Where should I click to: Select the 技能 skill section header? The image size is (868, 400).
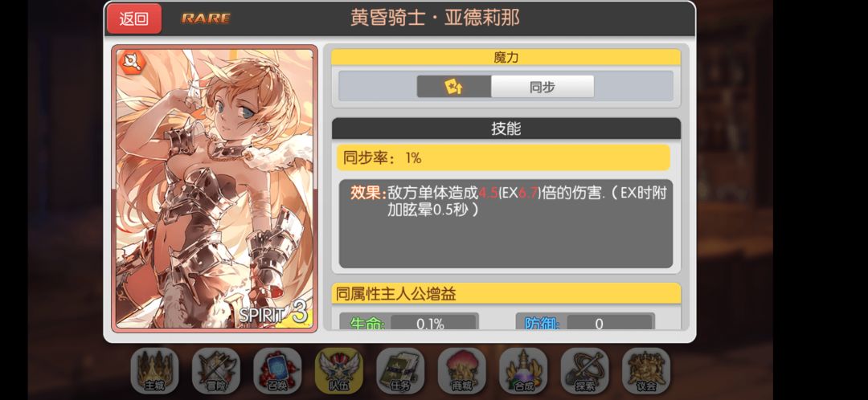(x=506, y=129)
